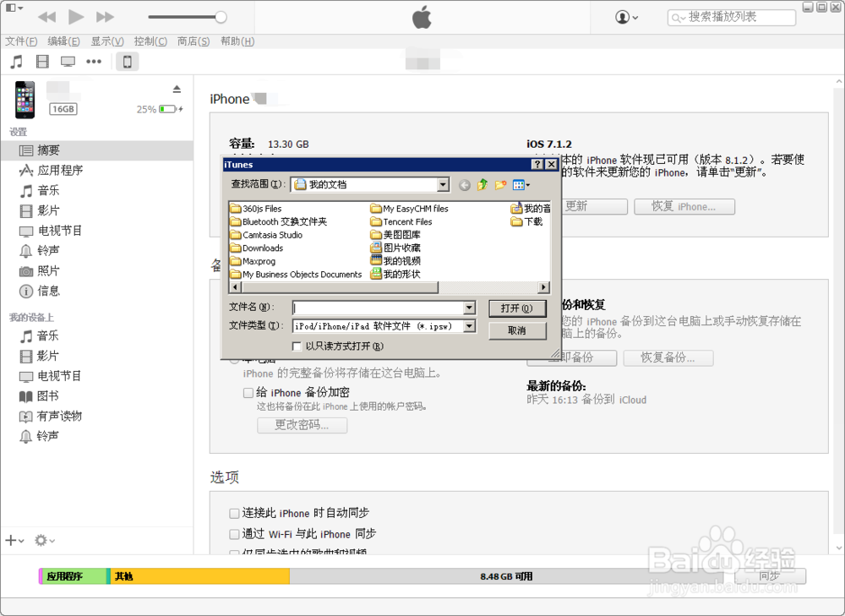Click the 取消 button in dialog
The image size is (845, 616).
point(517,330)
